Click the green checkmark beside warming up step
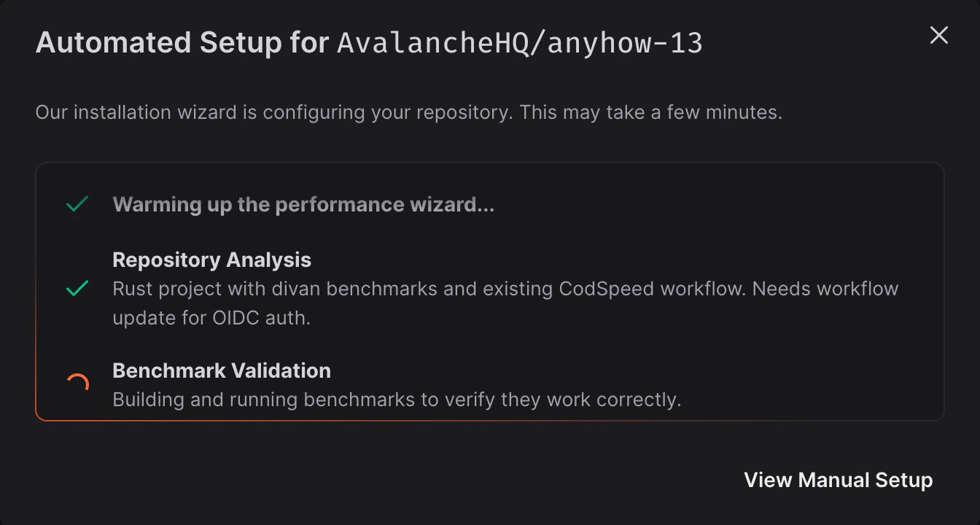The image size is (980, 525). click(76, 205)
